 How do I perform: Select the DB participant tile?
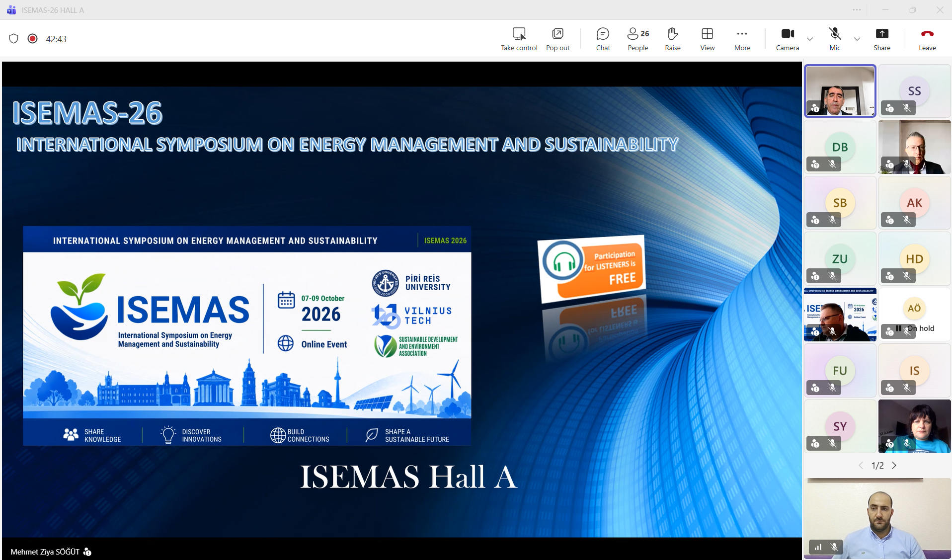coord(840,147)
